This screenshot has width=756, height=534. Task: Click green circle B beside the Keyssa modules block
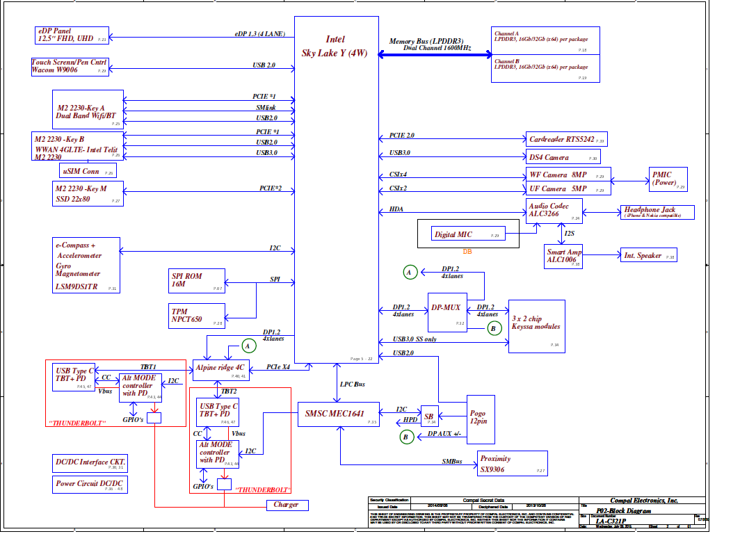tap(494, 329)
